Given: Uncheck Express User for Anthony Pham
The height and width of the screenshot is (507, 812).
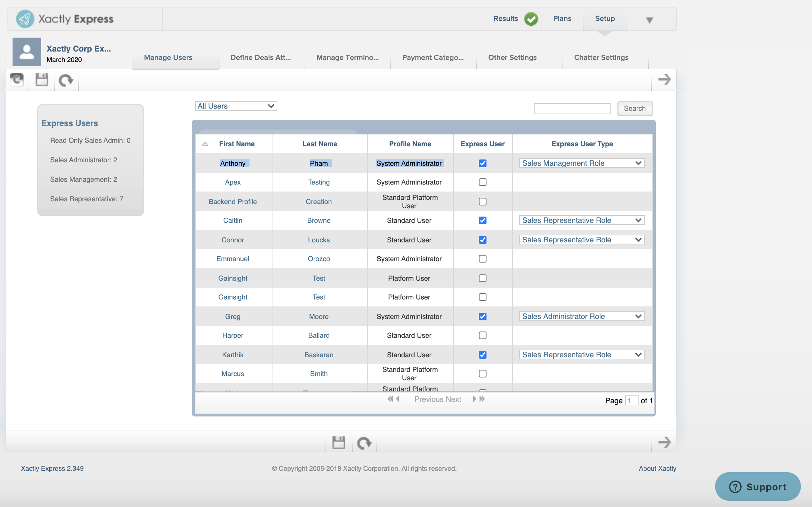Looking at the screenshot, I should pos(483,163).
